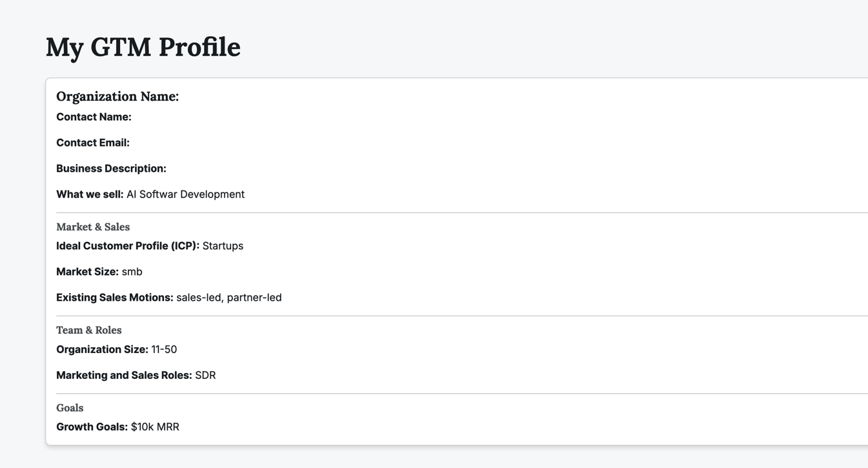868x468 pixels.
Task: Click the Contact Email label
Action: tap(93, 143)
